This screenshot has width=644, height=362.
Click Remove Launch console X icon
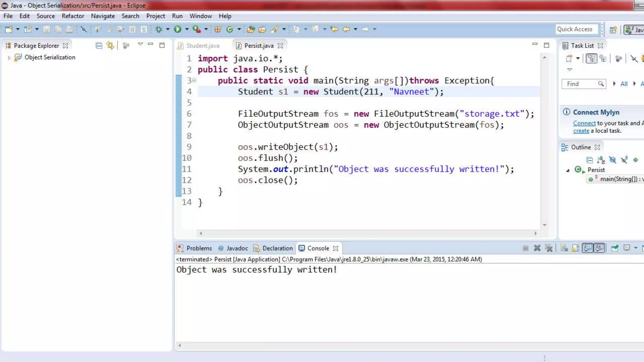[x=537, y=248]
